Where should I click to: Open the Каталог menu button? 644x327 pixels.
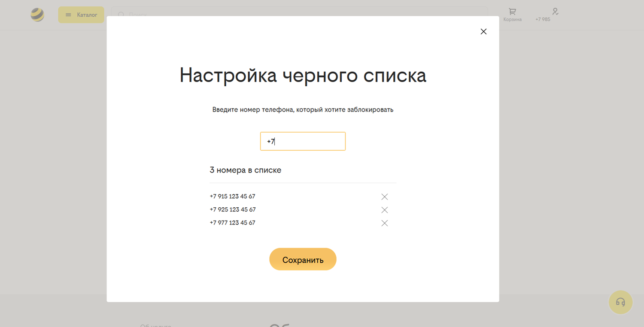click(81, 15)
